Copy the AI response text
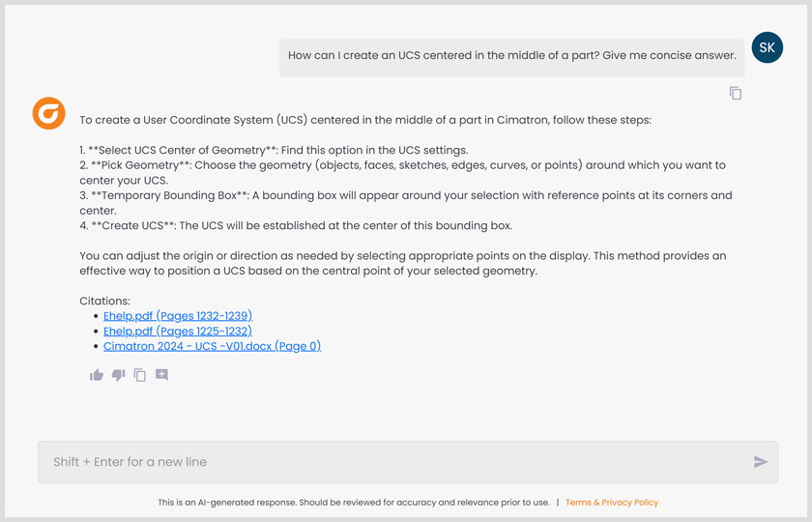 (x=140, y=375)
